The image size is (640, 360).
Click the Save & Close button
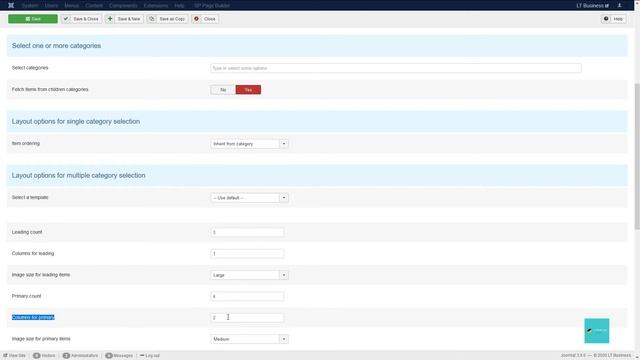point(81,19)
